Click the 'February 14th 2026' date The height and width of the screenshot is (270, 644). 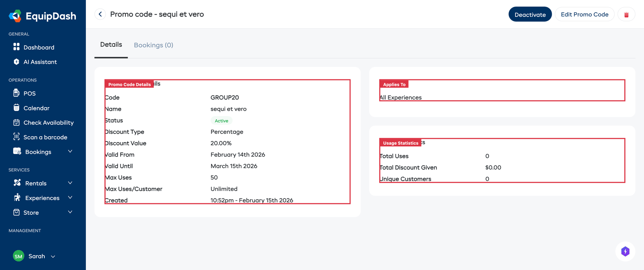(238, 155)
